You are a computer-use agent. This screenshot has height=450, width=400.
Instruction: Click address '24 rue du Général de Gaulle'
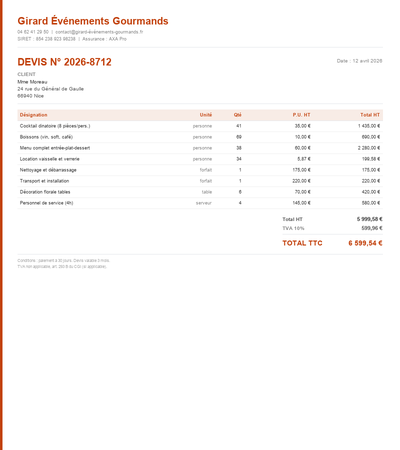(x=51, y=89)
